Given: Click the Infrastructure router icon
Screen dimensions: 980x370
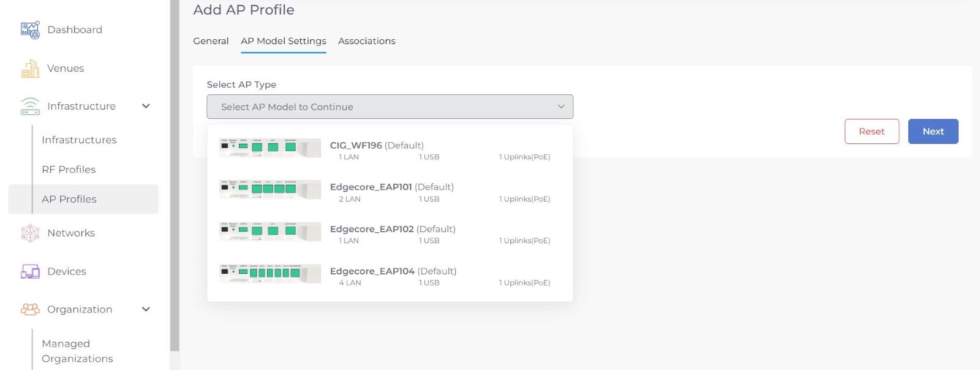Looking at the screenshot, I should [x=30, y=106].
